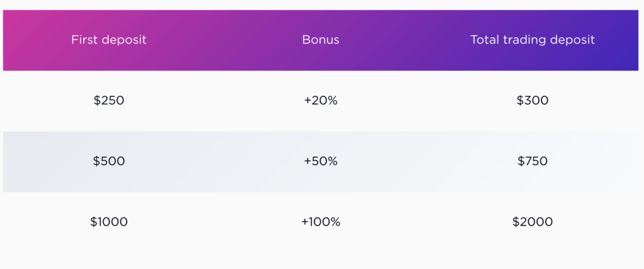644x269 pixels.
Task: Click the $500 first deposit cell
Action: point(109,161)
